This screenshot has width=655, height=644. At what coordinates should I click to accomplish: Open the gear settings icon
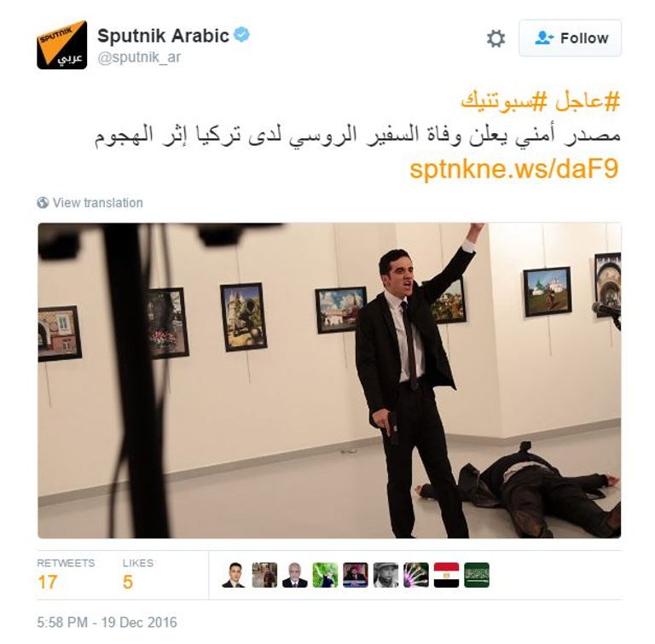point(496,38)
